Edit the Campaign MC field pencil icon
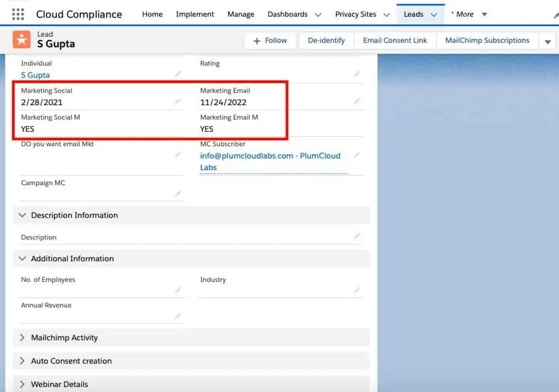The image size is (559, 392). pos(177,192)
